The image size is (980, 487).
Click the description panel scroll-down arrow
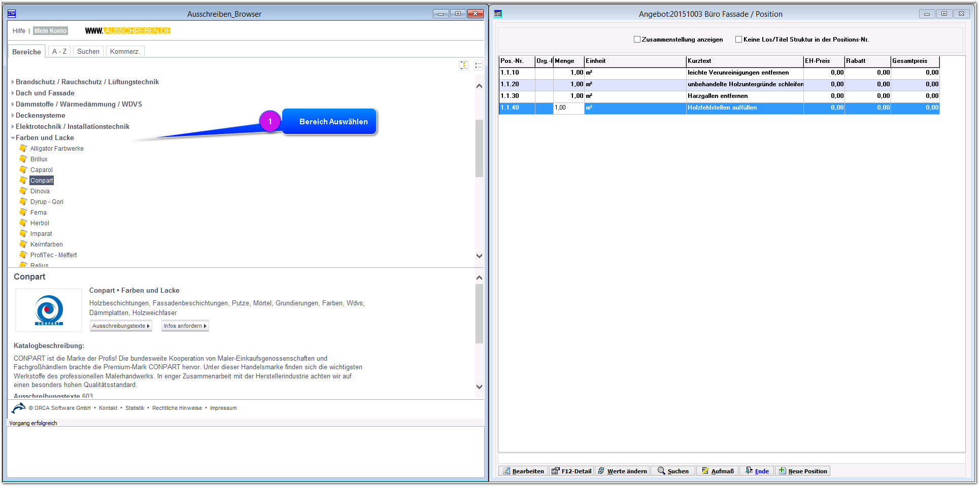pos(479,386)
